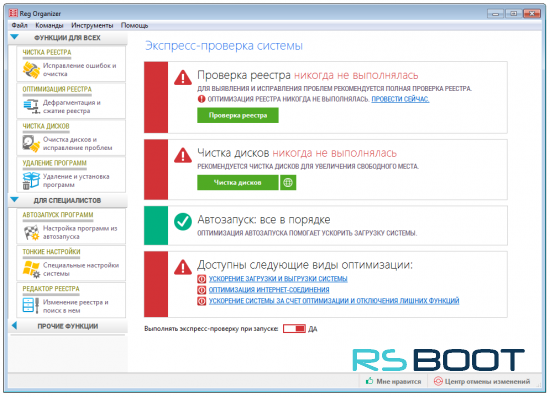Select Редактор реестра sidebar heading

[x=51, y=289]
